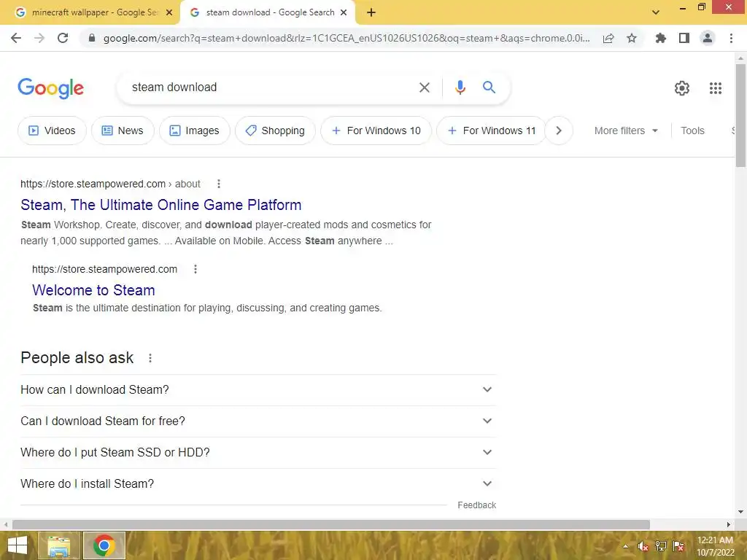Click the scroll right arrow

[x=729, y=524]
